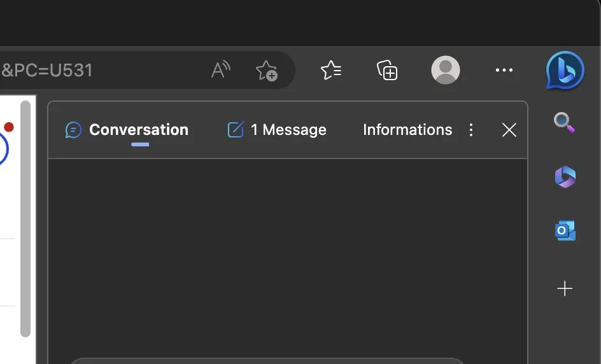The width and height of the screenshot is (601, 364).
Task: Click the profile avatar icon
Action: (x=445, y=70)
